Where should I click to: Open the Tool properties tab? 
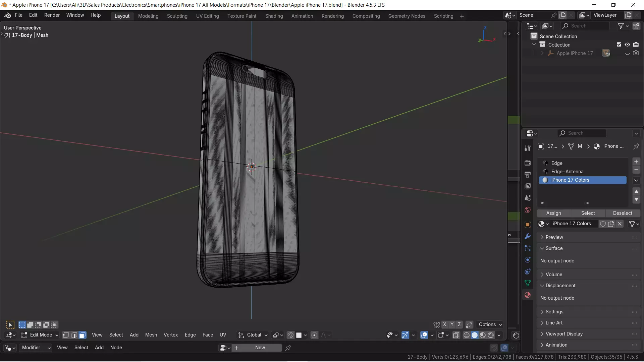click(x=528, y=148)
